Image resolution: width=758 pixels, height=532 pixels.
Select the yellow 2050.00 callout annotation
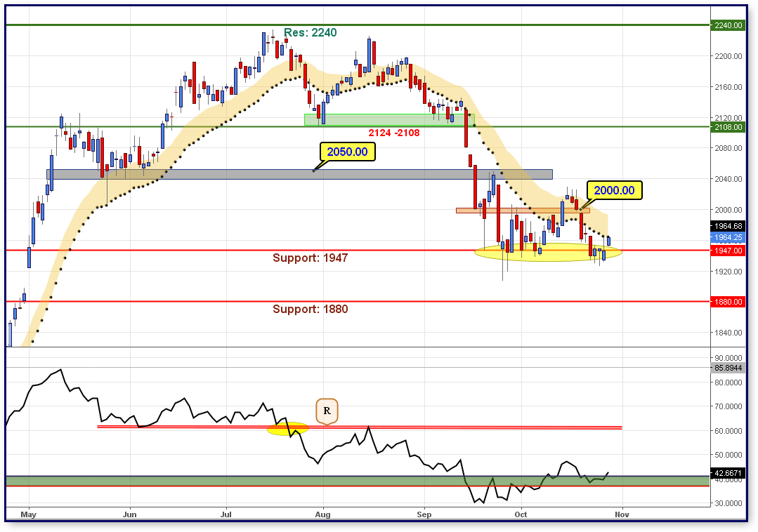pyautogui.click(x=348, y=151)
